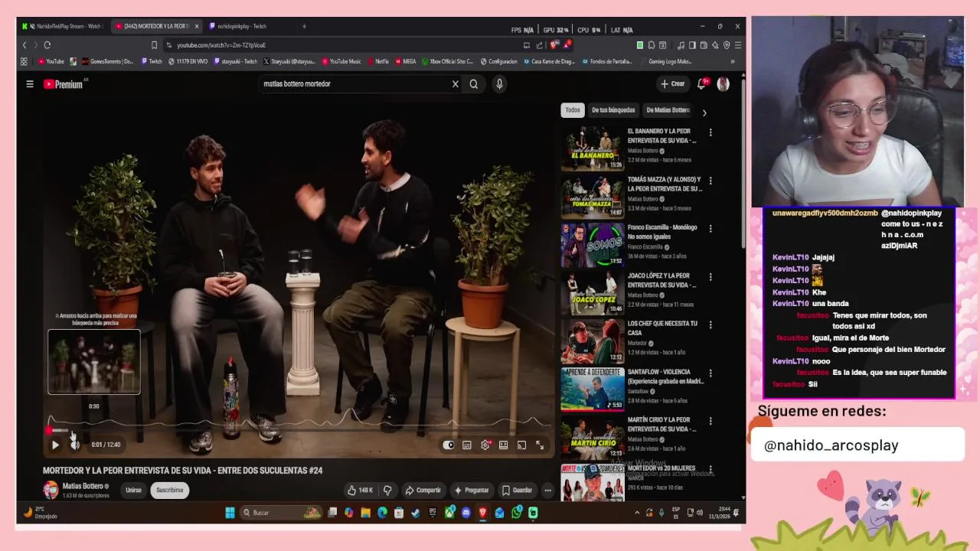Show more filter chips with the arrow

pos(704,112)
